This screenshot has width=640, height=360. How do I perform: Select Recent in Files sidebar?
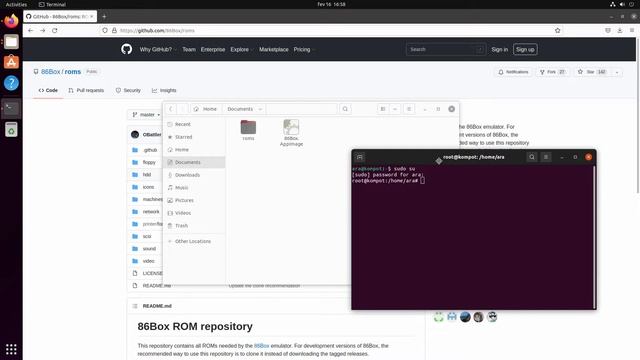(194, 124)
